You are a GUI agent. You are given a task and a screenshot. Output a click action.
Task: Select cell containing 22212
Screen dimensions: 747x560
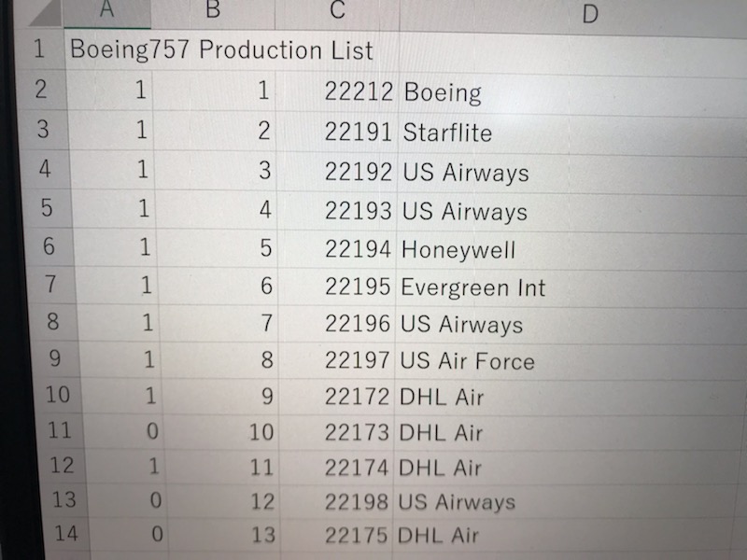coord(337,91)
